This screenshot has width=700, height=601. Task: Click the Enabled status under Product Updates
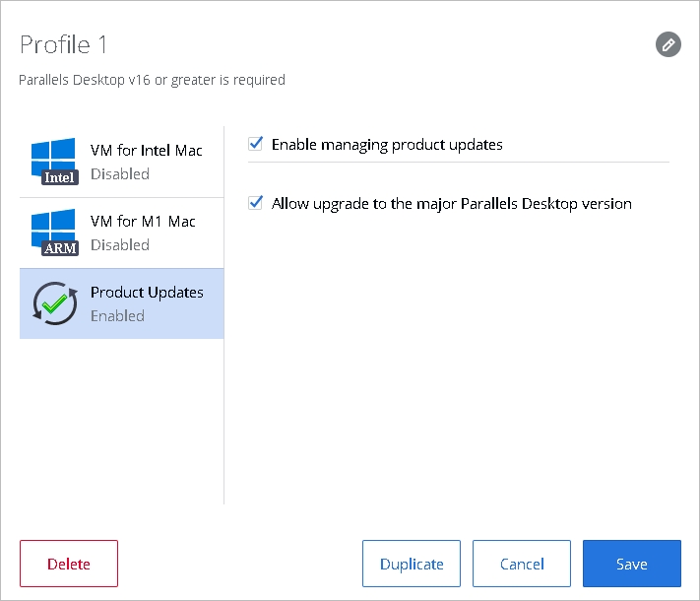pos(117,316)
